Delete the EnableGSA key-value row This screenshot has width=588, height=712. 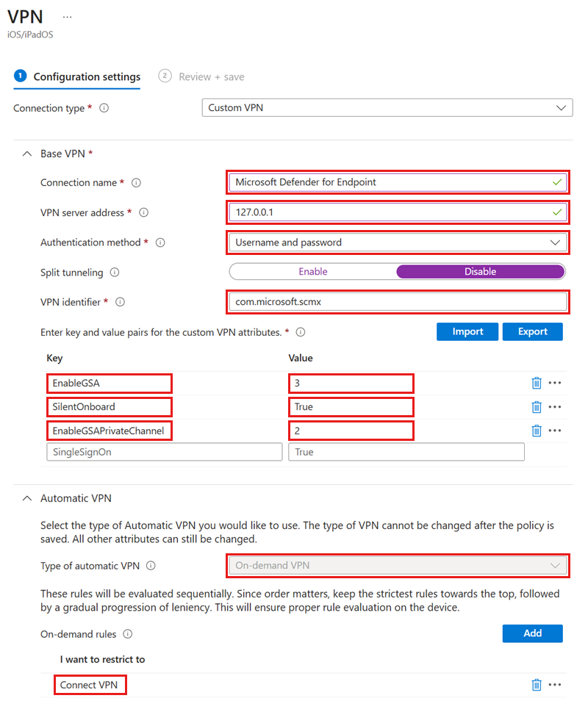[536, 383]
